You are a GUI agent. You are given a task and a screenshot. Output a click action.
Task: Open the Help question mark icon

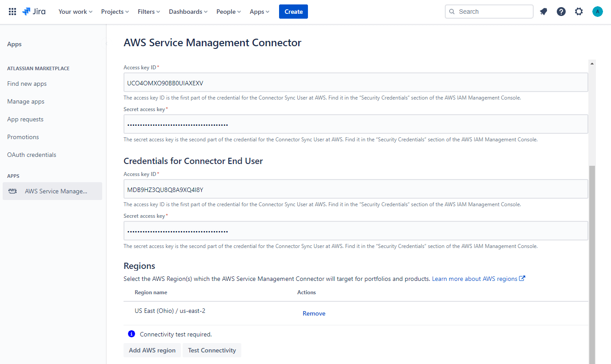[561, 11]
